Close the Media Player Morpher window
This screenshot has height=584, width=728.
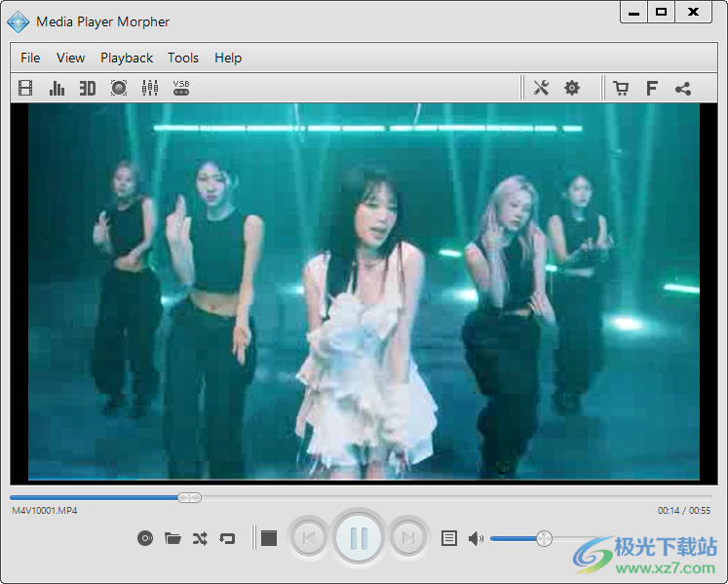point(693,12)
